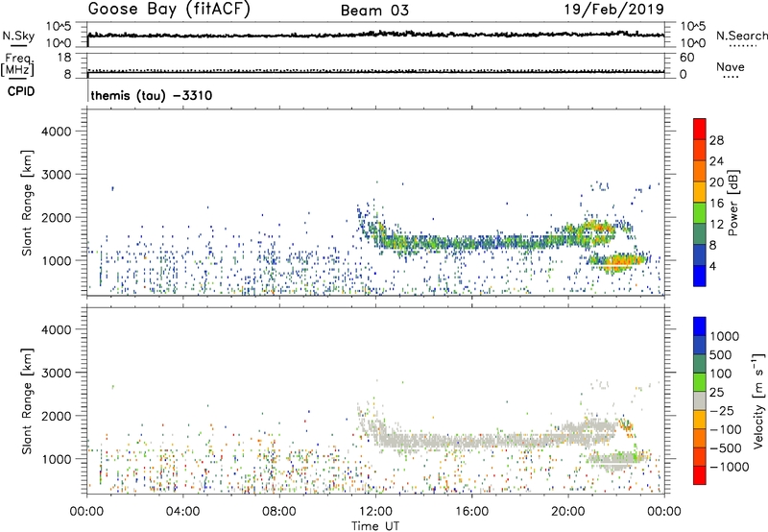Click the "28" tick on the Power color bar

coord(716,140)
